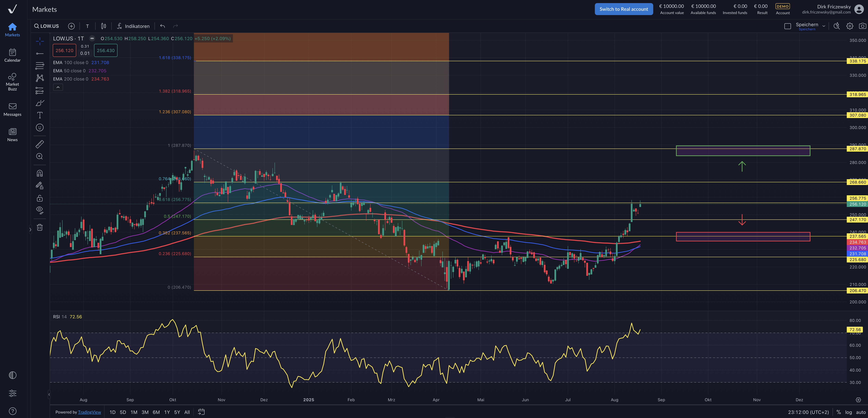Select the ruler measure tool
The height and width of the screenshot is (418, 868).
tap(40, 144)
